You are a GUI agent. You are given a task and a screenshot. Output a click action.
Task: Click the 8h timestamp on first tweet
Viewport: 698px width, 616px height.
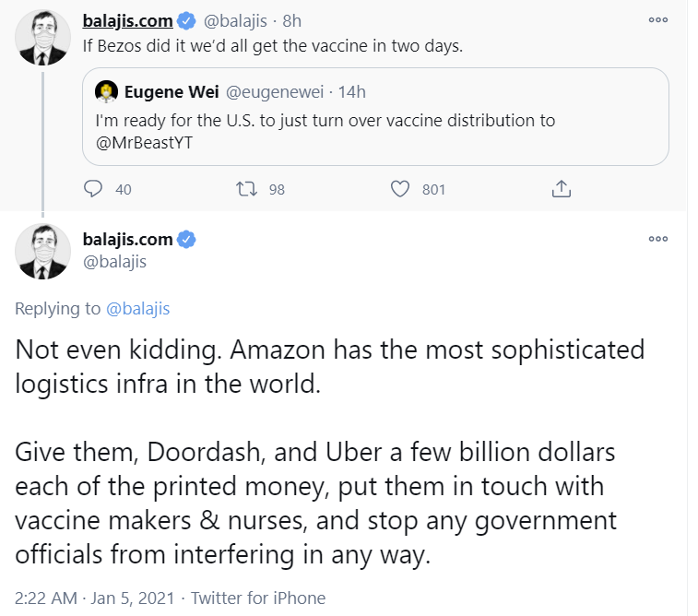pyautogui.click(x=293, y=19)
